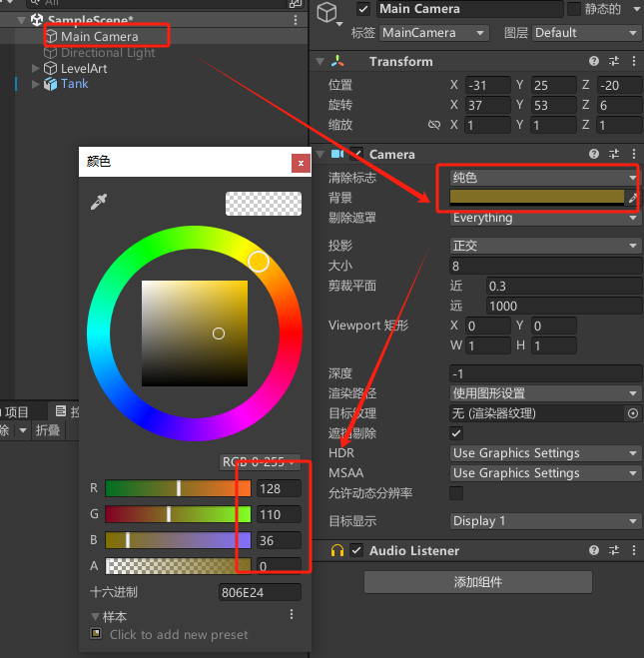Open the MainCamera tag dropdown
The image size is (644, 658).
(x=433, y=33)
